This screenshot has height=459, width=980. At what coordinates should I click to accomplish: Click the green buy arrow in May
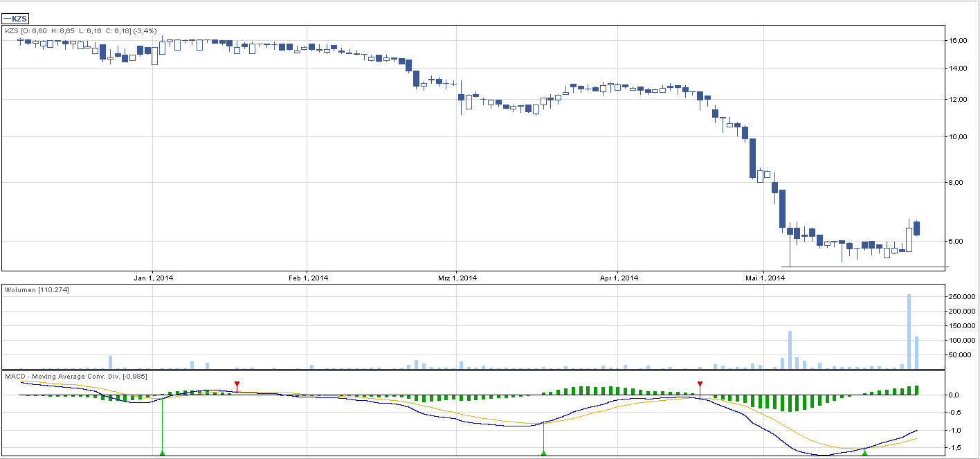[864, 452]
